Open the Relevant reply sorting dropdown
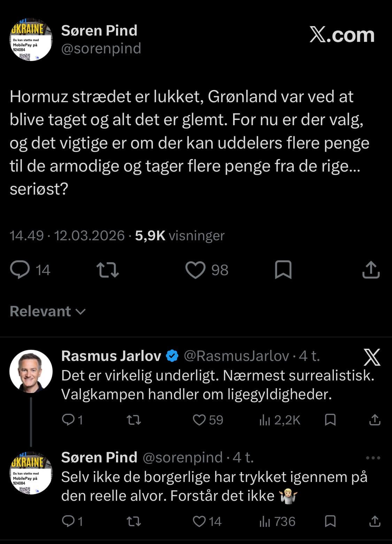 [47, 311]
